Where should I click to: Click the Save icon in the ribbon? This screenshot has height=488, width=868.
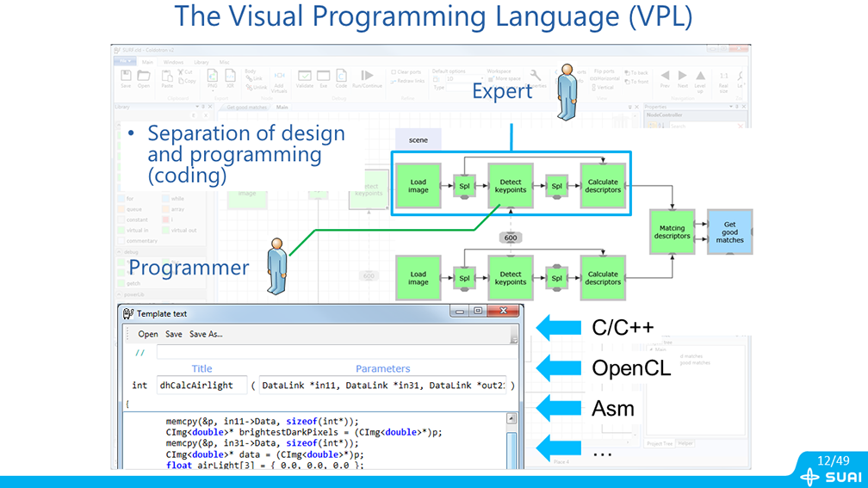click(x=126, y=77)
